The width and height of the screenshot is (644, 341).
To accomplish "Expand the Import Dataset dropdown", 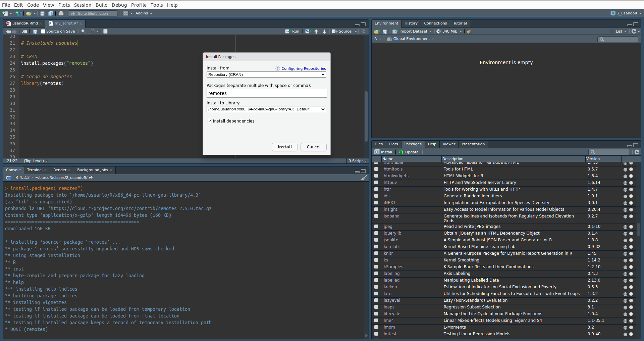I will [415, 31].
